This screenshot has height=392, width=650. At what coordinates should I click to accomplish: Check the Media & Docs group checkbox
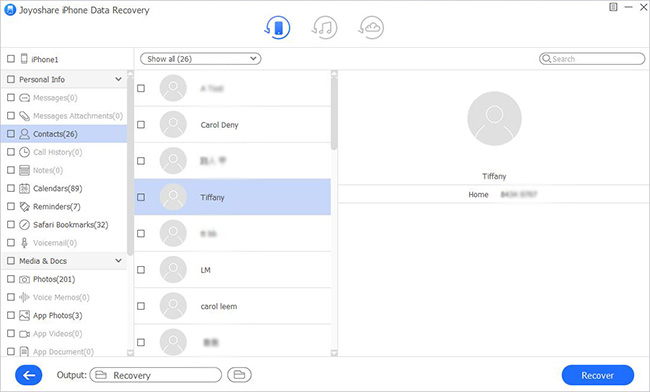[x=11, y=261]
